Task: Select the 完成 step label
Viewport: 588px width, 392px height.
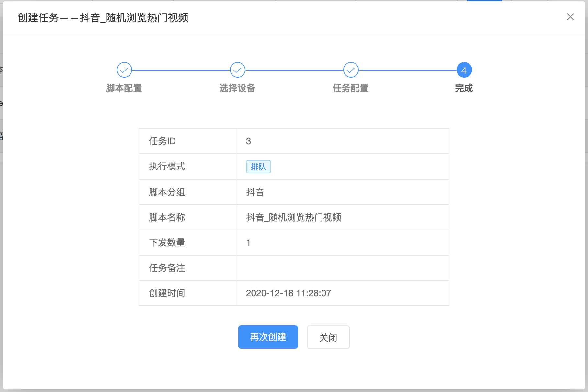Action: (x=464, y=88)
